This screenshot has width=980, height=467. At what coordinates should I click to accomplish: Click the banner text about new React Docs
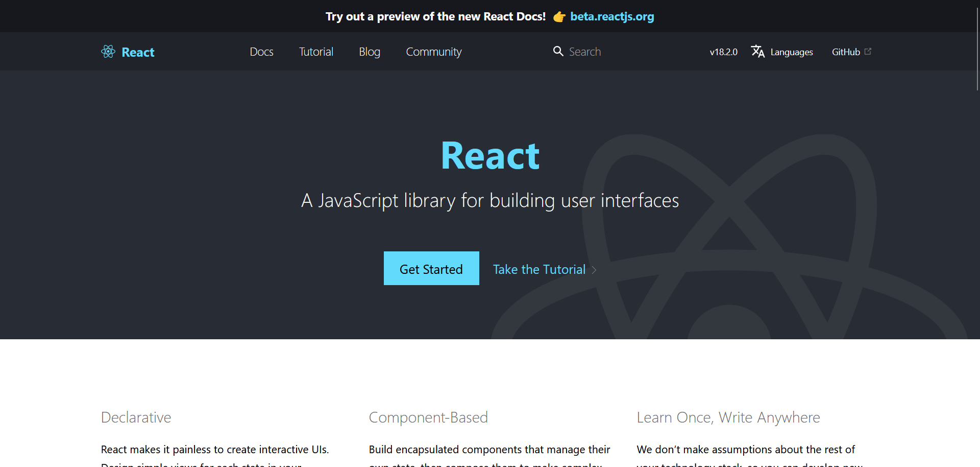[436, 16]
